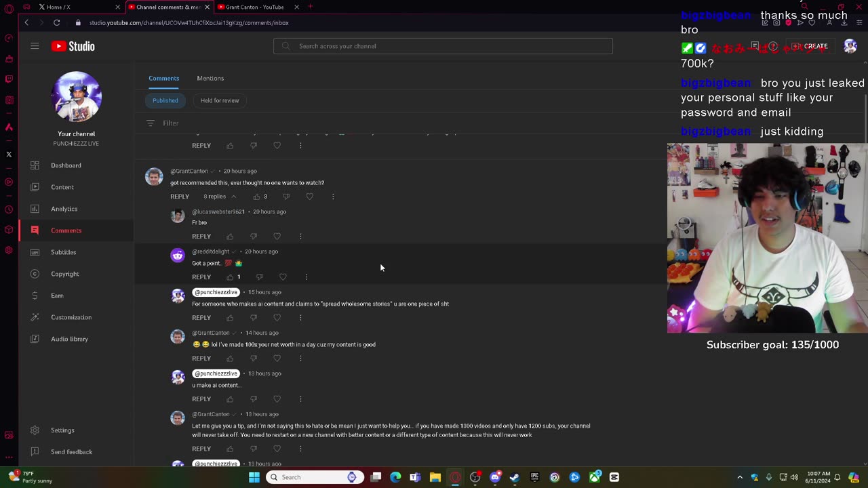The height and width of the screenshot is (488, 868).
Task: Open the YouTube Studio hamburger menu
Action: pos(35,46)
